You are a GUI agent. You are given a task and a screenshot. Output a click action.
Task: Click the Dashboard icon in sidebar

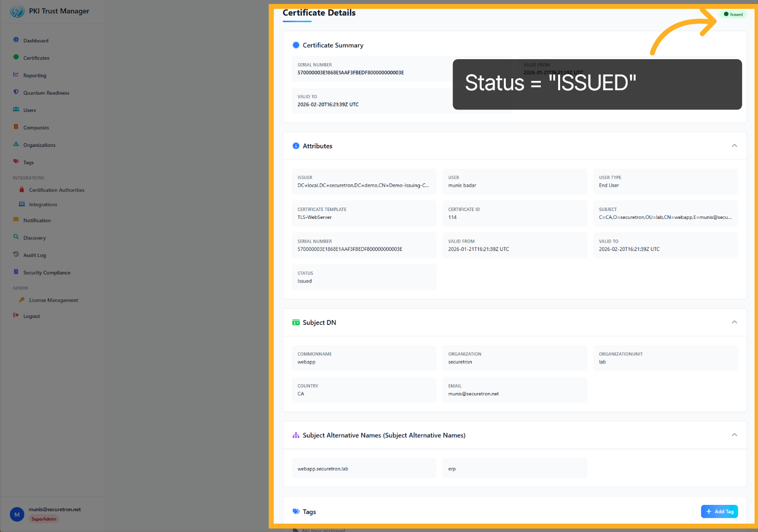[x=16, y=40]
